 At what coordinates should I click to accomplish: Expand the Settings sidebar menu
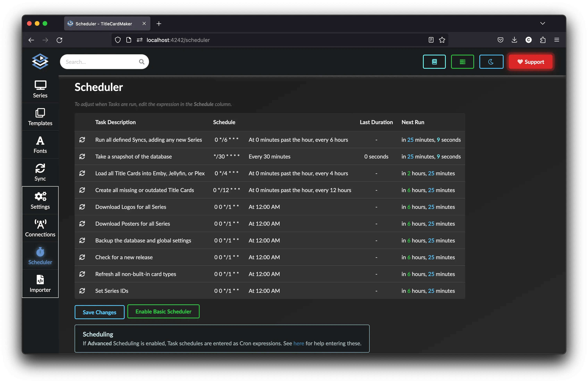tap(40, 200)
